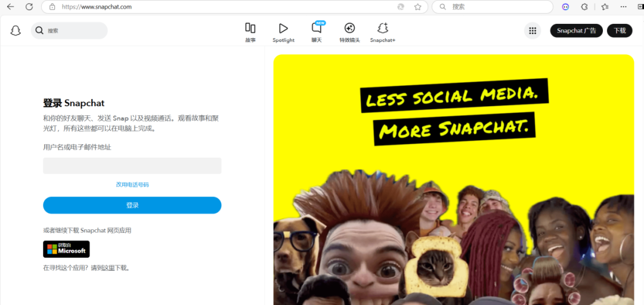Click the swirl icon in the address bar

pos(401,7)
